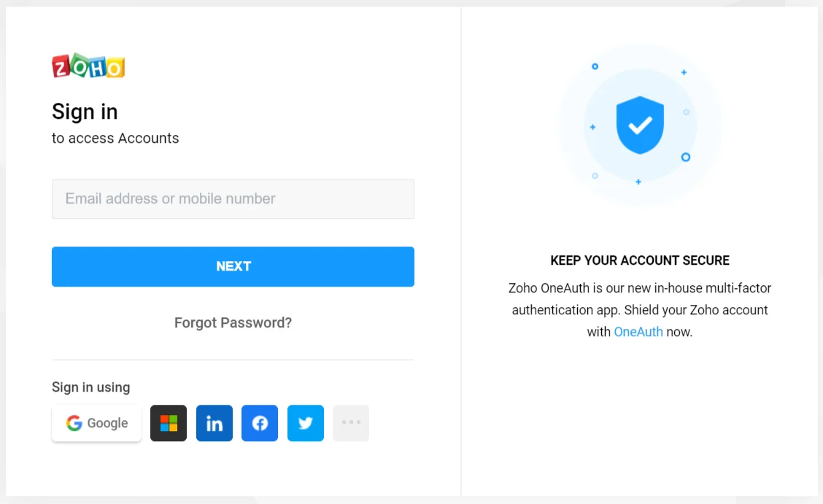Viewport: 823px width, 504px height.
Task: Proceed by clicking NEXT
Action: pyautogui.click(x=233, y=266)
